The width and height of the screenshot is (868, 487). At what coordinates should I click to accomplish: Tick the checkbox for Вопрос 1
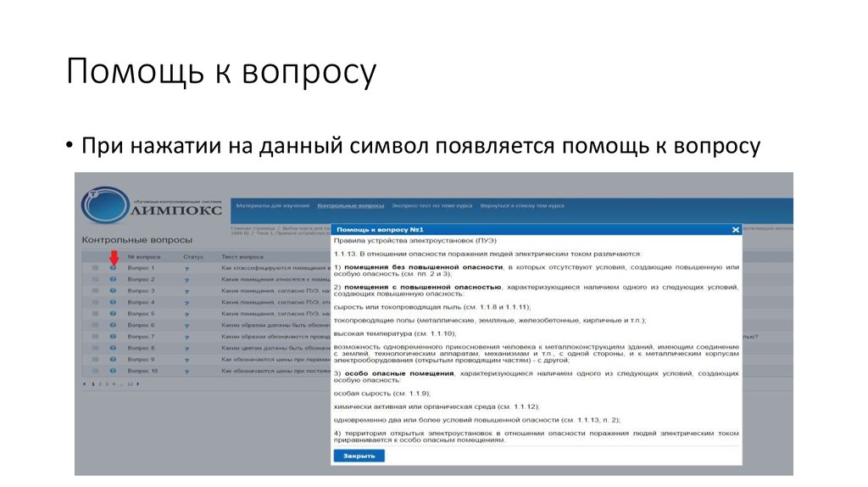(x=95, y=267)
